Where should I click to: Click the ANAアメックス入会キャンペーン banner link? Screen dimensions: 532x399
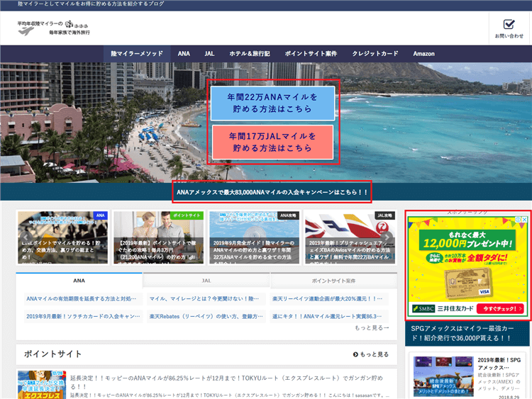(x=272, y=192)
